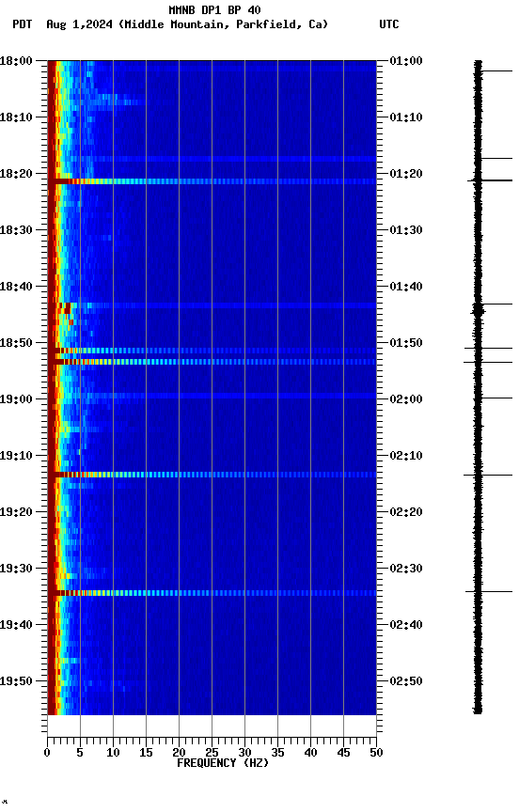This screenshot has width=519, height=812.
Task: Click the 19:00 PDT time label
Action: pyautogui.click(x=16, y=399)
